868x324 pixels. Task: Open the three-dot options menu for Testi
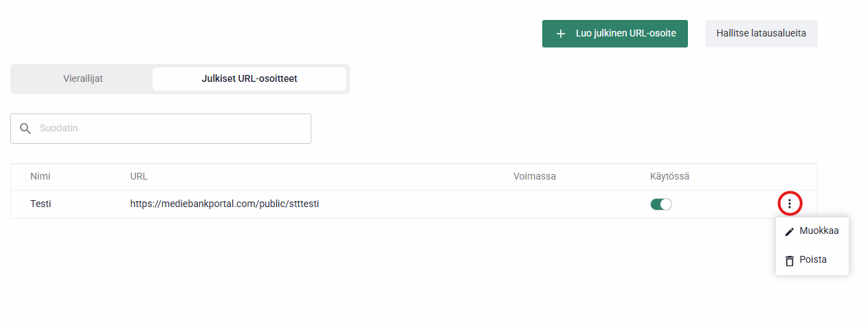(790, 204)
